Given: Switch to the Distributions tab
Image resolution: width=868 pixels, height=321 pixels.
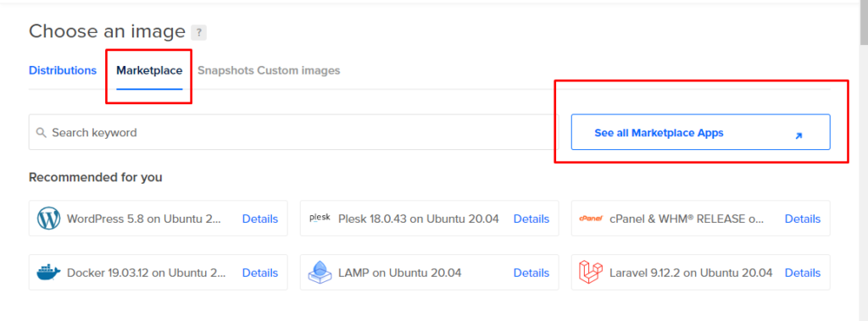Looking at the screenshot, I should [x=63, y=70].
